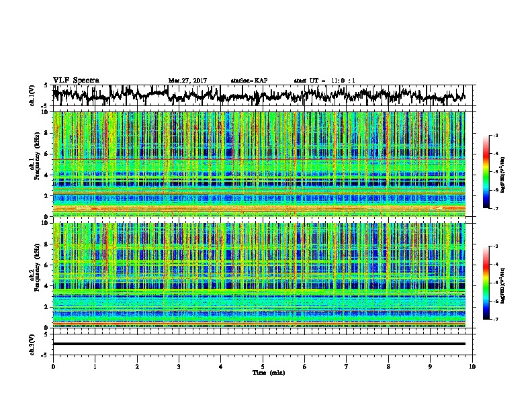The image size is (532, 411).
Task: Click the "ch.3(V)" axis label
Action: 32,345
